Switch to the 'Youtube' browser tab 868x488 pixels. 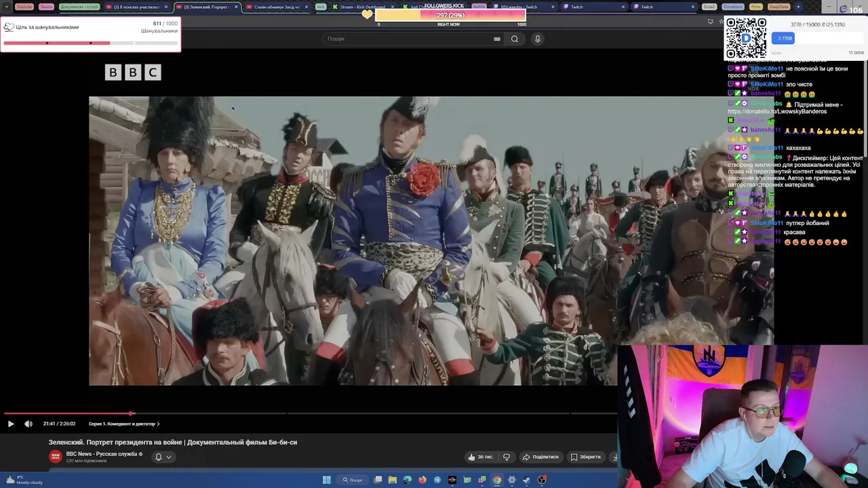click(24, 7)
